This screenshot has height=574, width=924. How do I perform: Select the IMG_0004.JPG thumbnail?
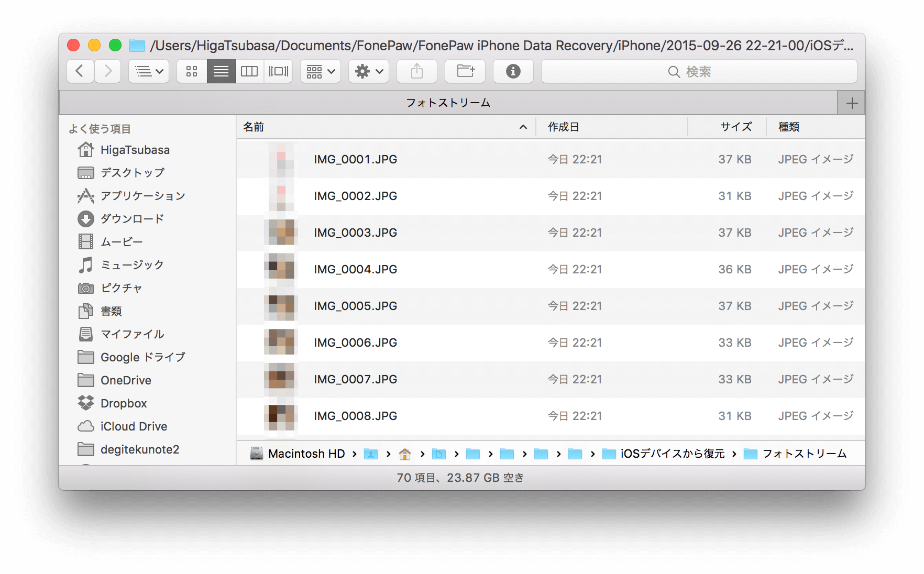[x=281, y=269]
